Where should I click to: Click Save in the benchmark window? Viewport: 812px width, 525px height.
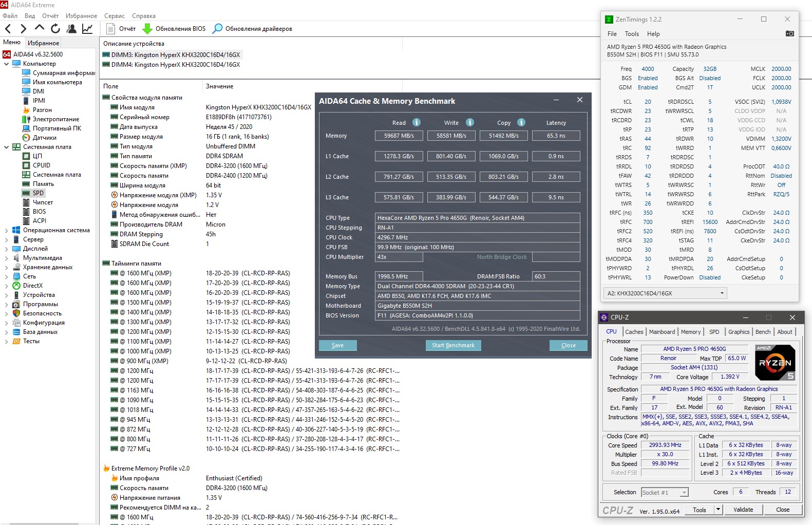click(x=337, y=345)
